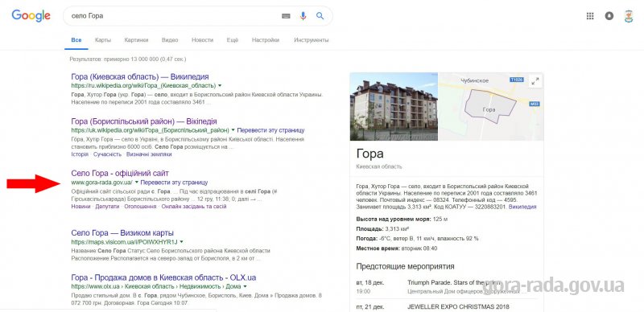Click the blue magnifying glass search icon
The image size is (644, 312).
coord(320,16)
